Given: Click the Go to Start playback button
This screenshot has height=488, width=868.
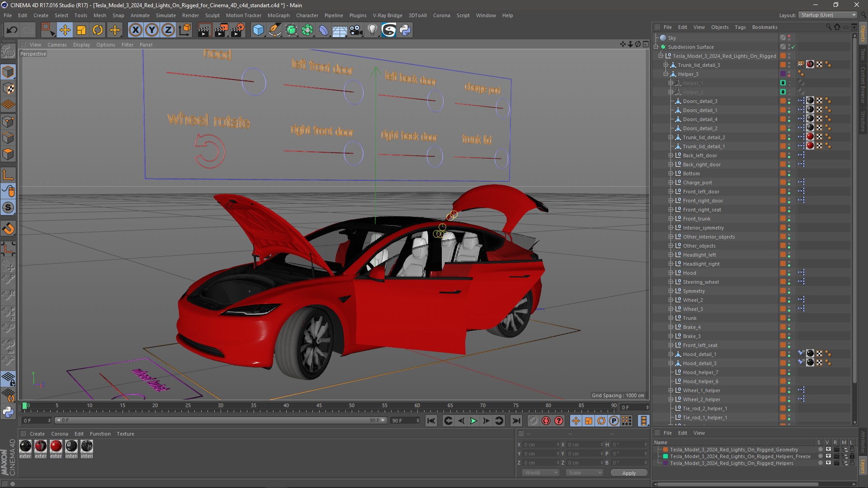Looking at the screenshot, I should tap(431, 421).
